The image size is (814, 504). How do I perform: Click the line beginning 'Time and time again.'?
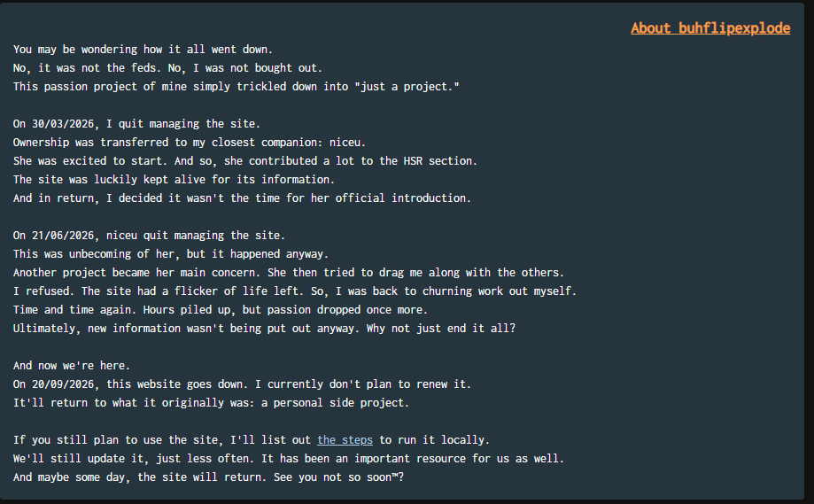tap(221, 310)
